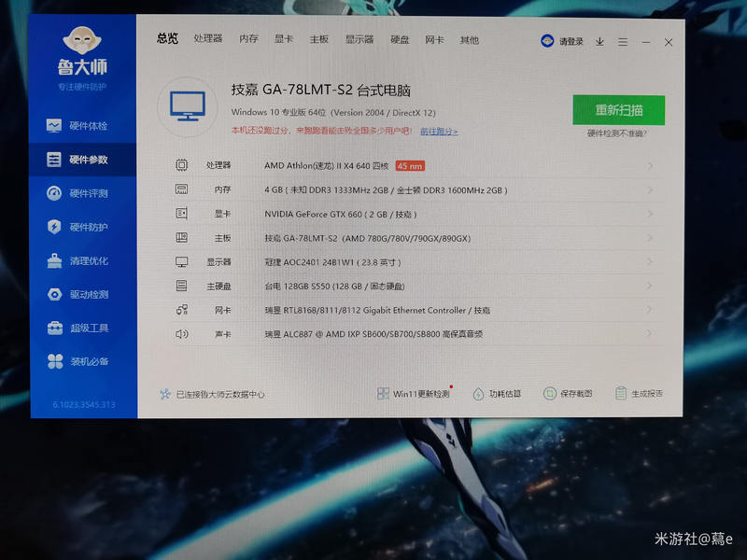Click the 处理器 CPU chip icon
The height and width of the screenshot is (560, 747).
[x=181, y=165]
